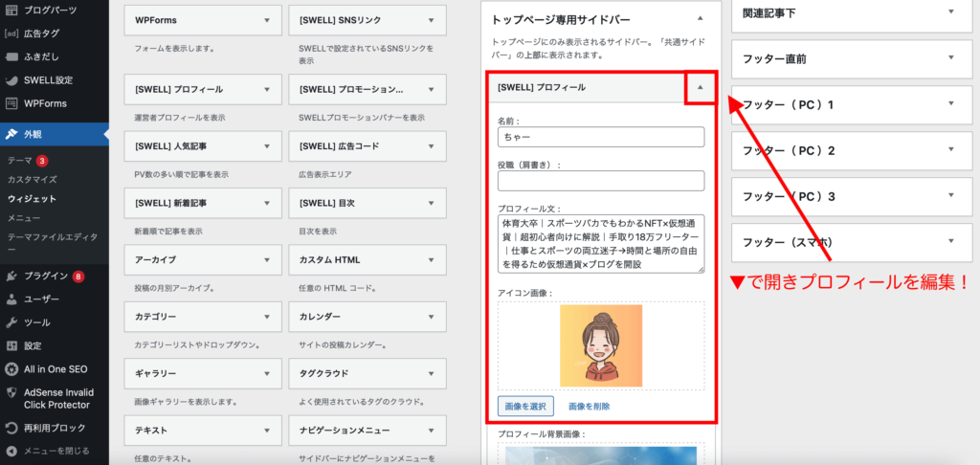Open the テーマファイルエディター submenu item
This screenshot has width=980, height=465.
pos(54,243)
